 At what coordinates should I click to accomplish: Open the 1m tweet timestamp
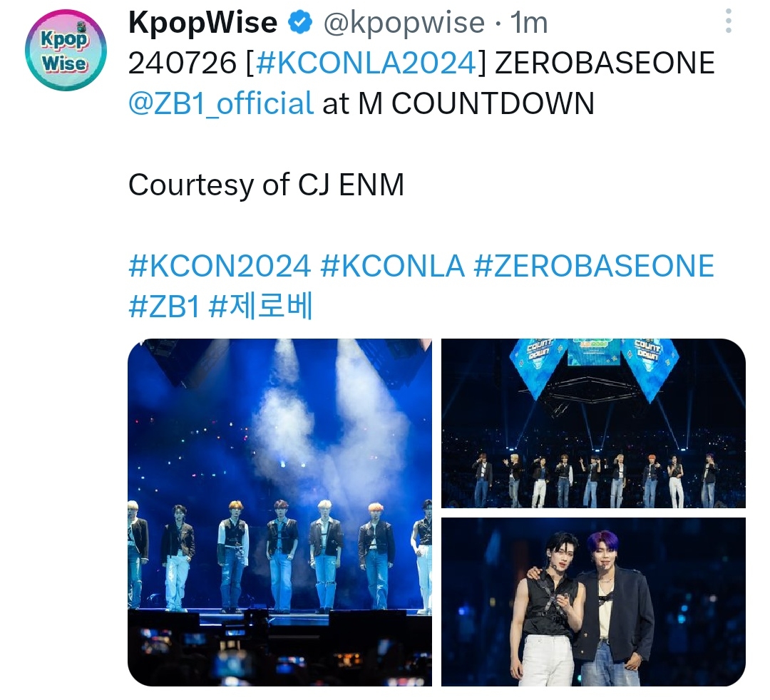tap(529, 23)
